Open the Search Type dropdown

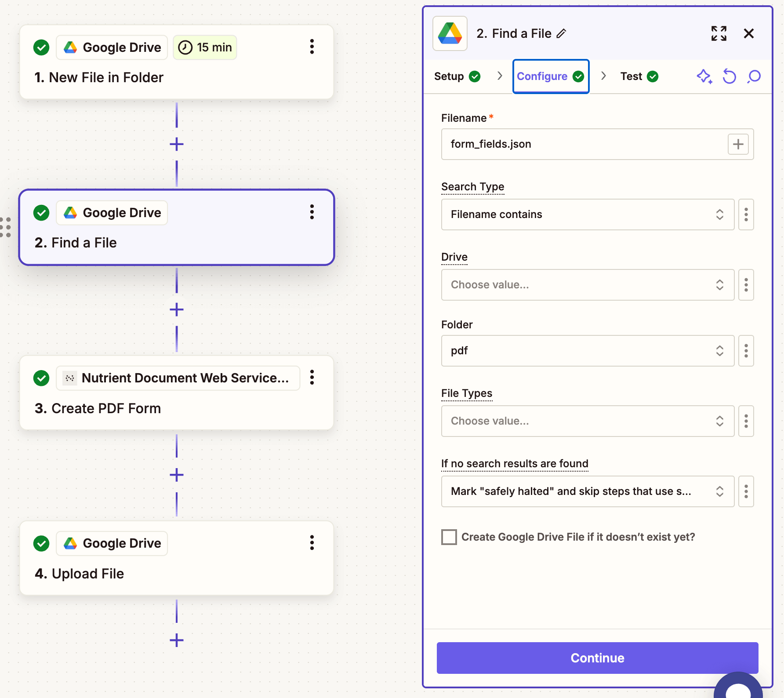[x=587, y=214]
